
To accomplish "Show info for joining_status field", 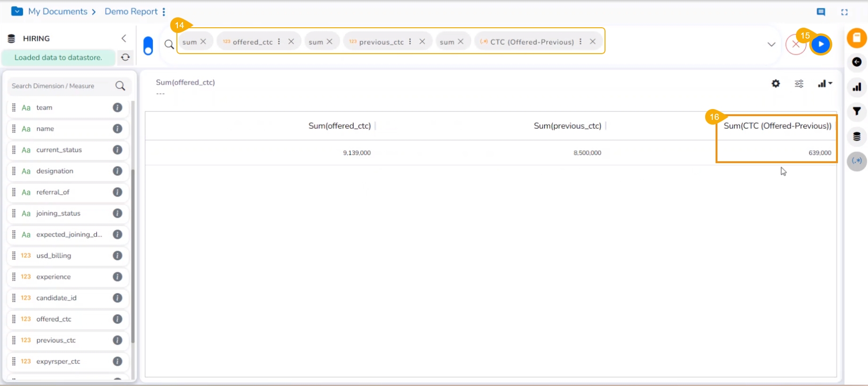I will 118,213.
